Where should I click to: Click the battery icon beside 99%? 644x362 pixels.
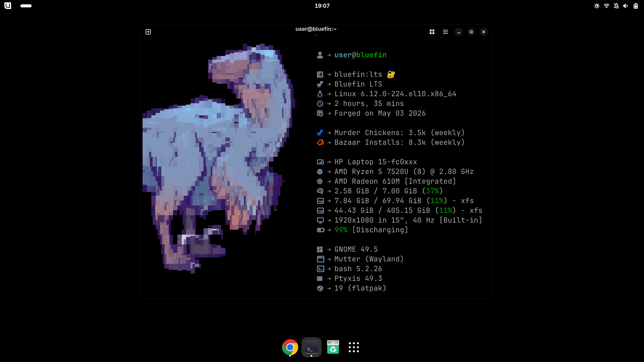click(x=321, y=230)
